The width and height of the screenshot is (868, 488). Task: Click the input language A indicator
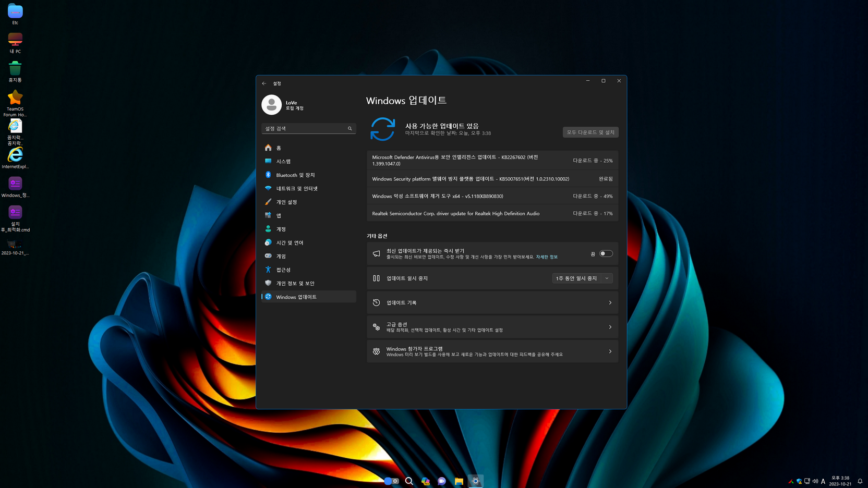pos(823,481)
